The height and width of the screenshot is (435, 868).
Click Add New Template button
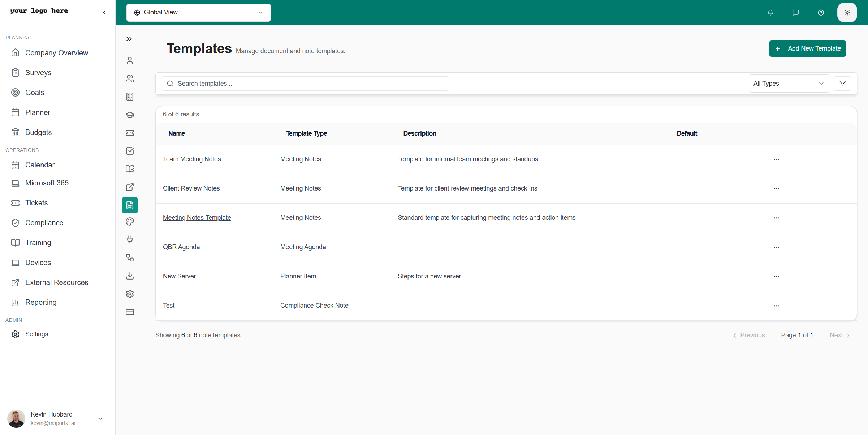tap(807, 48)
